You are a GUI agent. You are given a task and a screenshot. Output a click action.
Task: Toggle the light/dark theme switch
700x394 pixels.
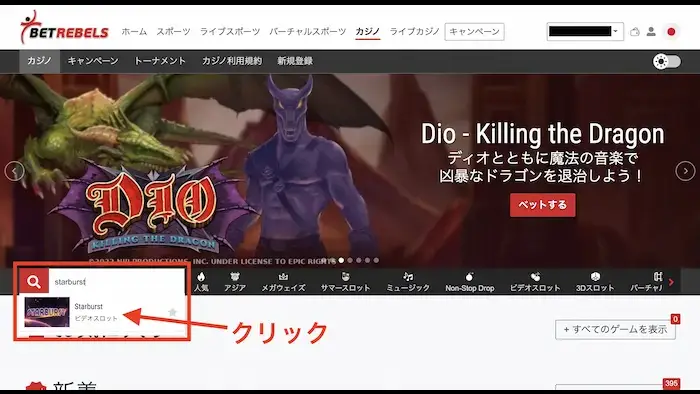[x=667, y=61]
